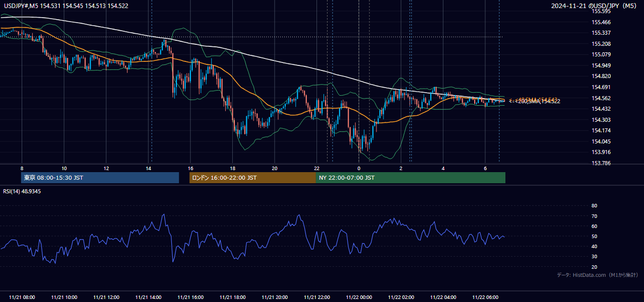Click price axis label 155.208
The image size is (644, 302).
(601, 44)
